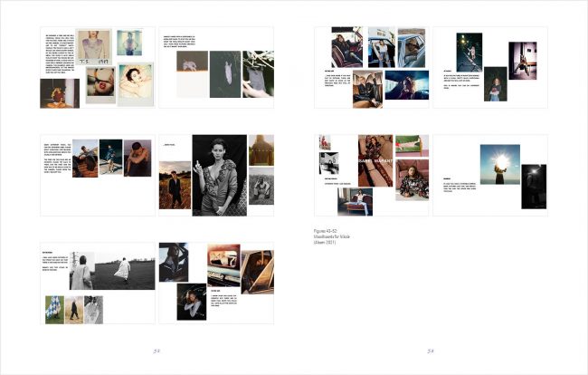Viewport: 588px width, 375px height.
Task: Select the small blue-tinted polaroid of standing person
Action: point(129,43)
